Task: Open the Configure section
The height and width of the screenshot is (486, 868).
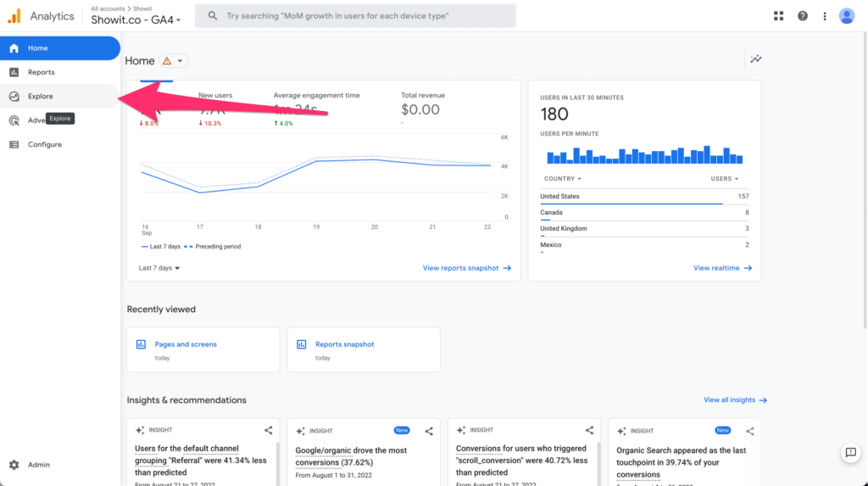Action: [44, 144]
